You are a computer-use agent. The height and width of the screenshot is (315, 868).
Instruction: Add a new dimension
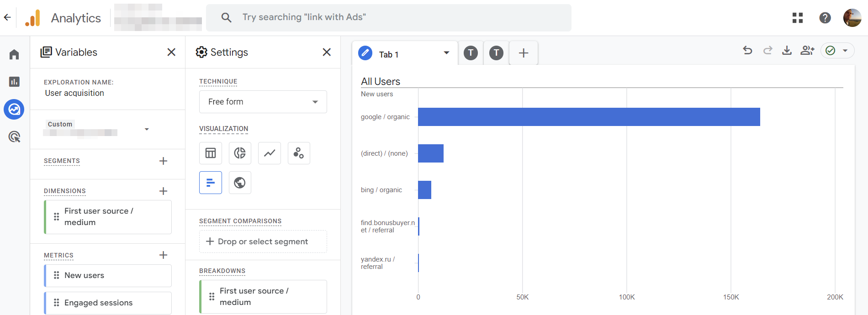(x=163, y=191)
